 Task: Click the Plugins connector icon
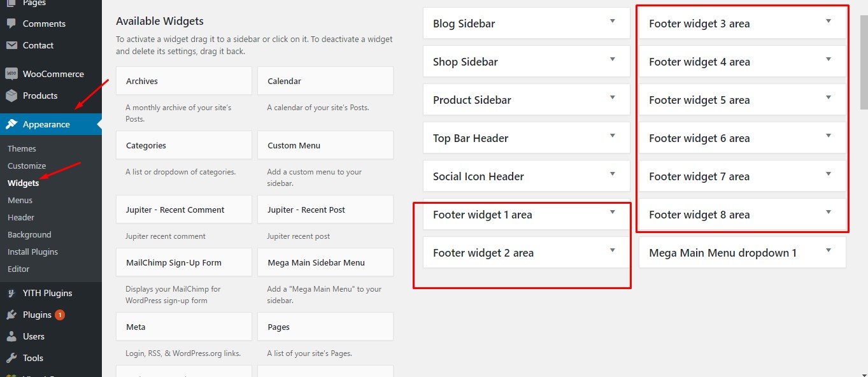[13, 314]
